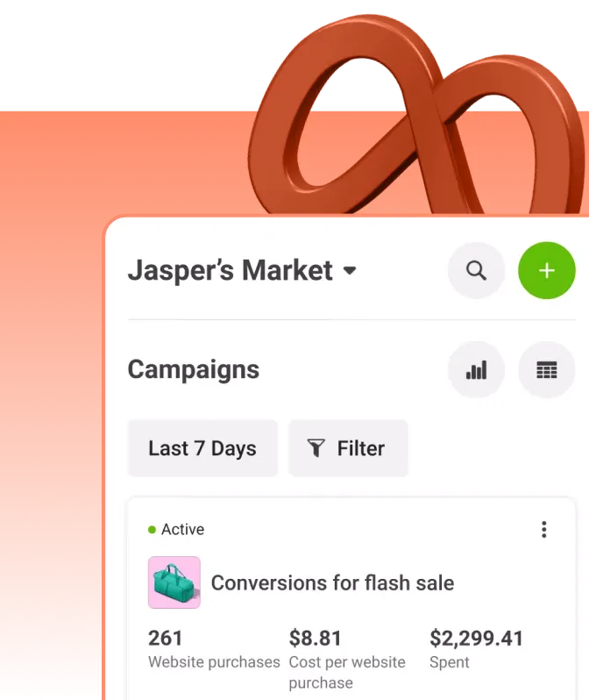Open the Last 7 Days date range selector
589x700 pixels.
tap(202, 448)
